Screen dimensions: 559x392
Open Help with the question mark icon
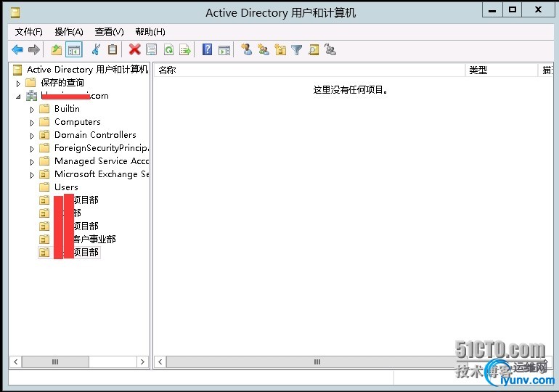207,49
